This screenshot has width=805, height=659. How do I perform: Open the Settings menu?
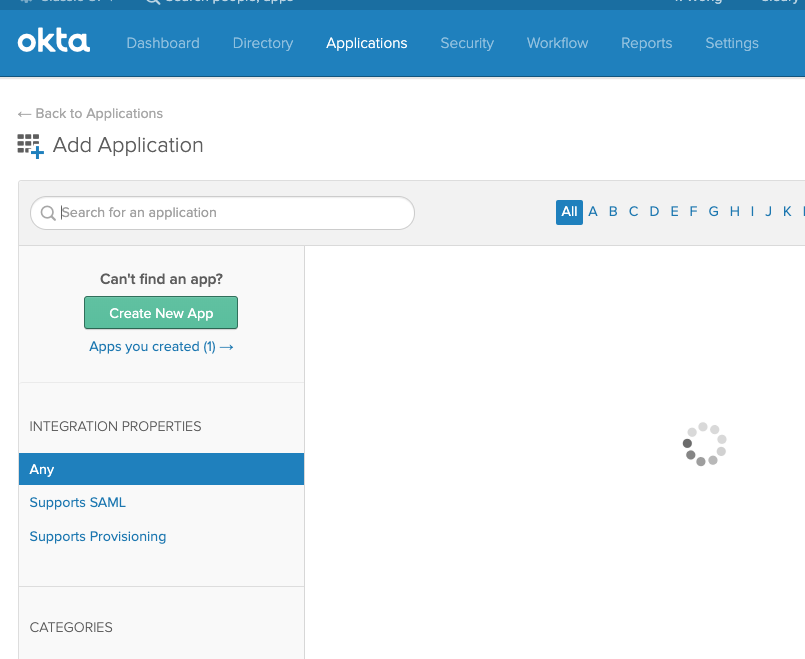click(x=732, y=43)
